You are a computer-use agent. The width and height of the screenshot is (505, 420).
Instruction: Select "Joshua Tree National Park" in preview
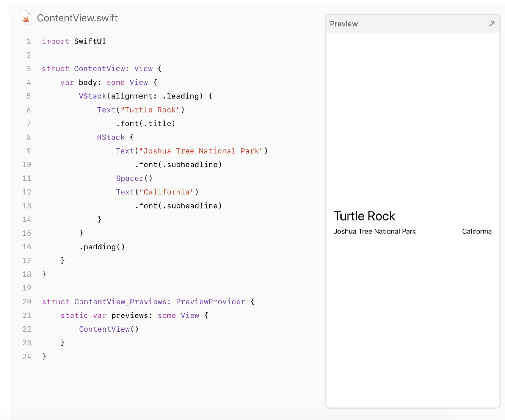(x=375, y=231)
